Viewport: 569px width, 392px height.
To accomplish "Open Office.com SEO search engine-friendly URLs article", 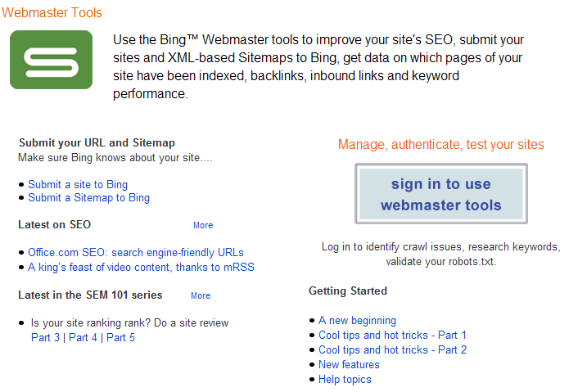I will click(x=136, y=252).
